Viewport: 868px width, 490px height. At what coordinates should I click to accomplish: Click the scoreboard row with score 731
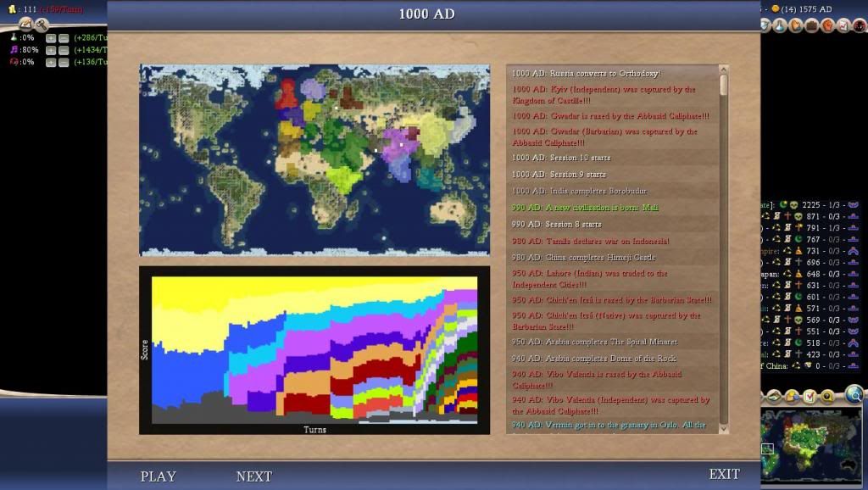[x=810, y=251]
